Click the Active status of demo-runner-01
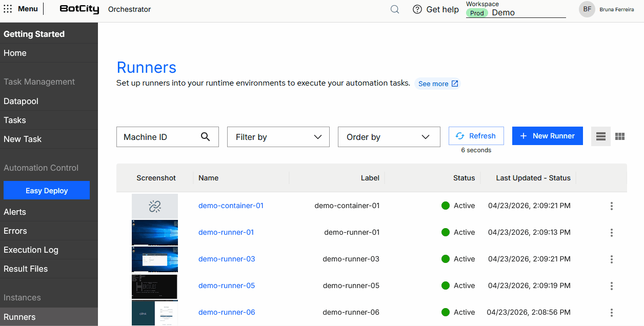 tap(458, 232)
